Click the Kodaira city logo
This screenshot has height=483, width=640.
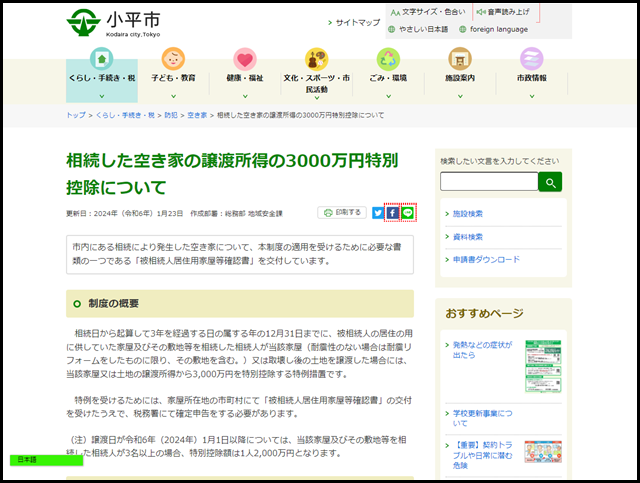(113, 23)
